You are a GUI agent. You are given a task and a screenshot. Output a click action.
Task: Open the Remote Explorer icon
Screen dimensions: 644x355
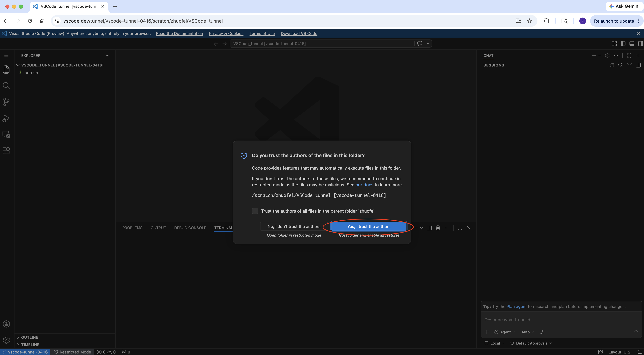[6, 135]
